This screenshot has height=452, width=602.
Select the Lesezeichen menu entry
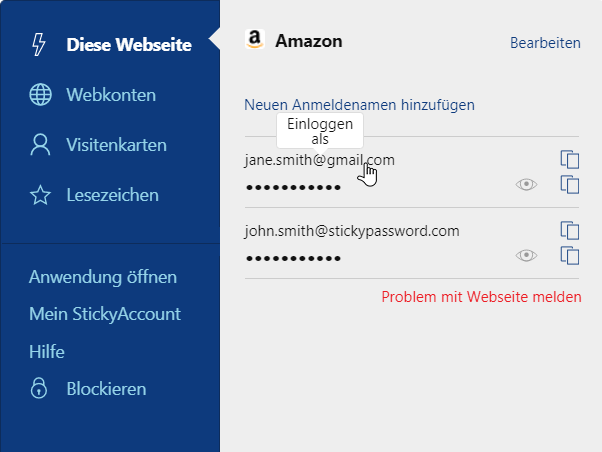[112, 195]
